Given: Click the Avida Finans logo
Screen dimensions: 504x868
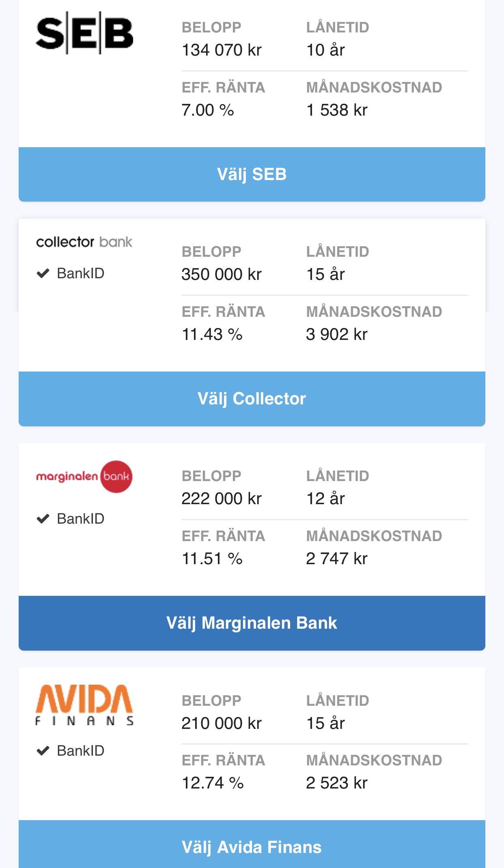Looking at the screenshot, I should (84, 705).
